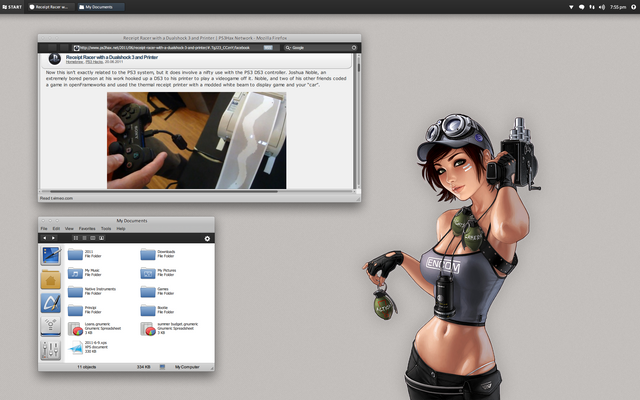640x400 pixels.
Task: Play the receipt racer video thumbnail
Action: (x=196, y=140)
